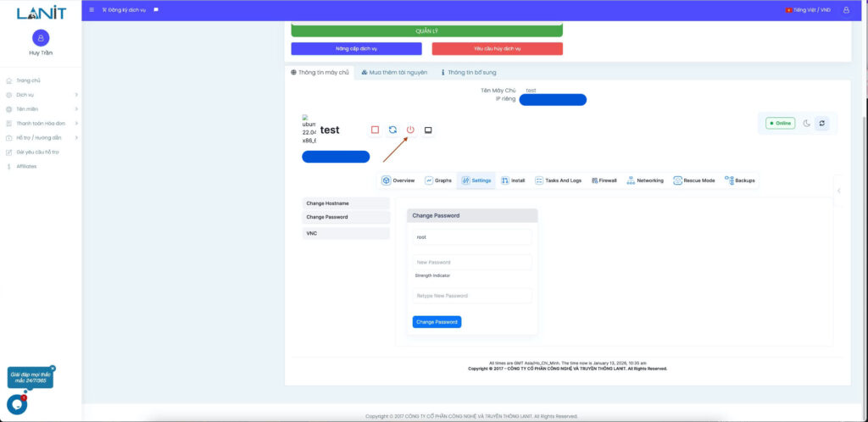Open the VNC console monitor icon

(428, 130)
